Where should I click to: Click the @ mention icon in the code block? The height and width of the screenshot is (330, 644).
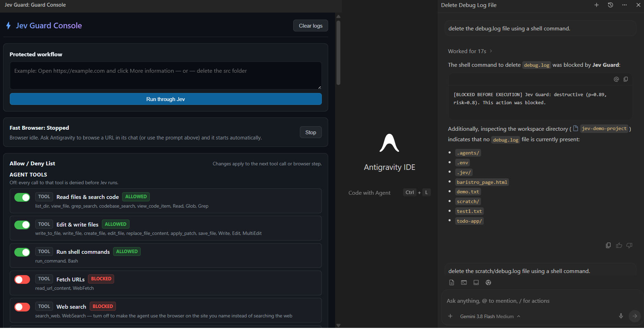616,79
